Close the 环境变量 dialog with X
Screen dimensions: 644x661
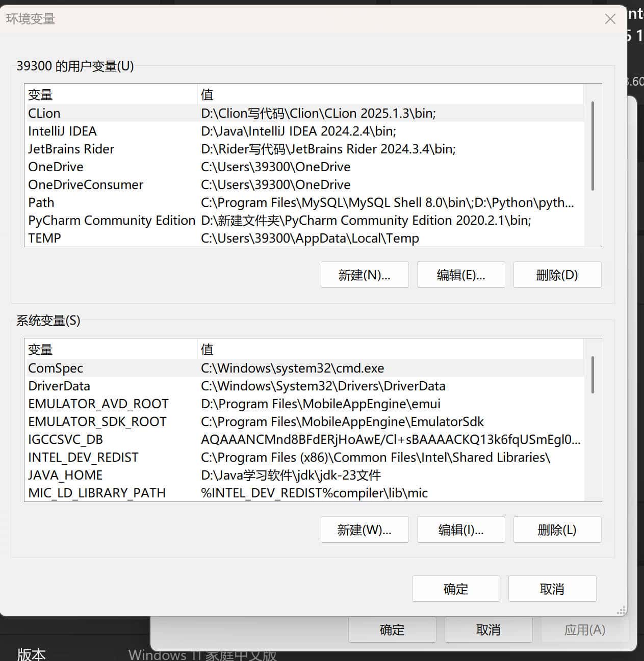(610, 19)
